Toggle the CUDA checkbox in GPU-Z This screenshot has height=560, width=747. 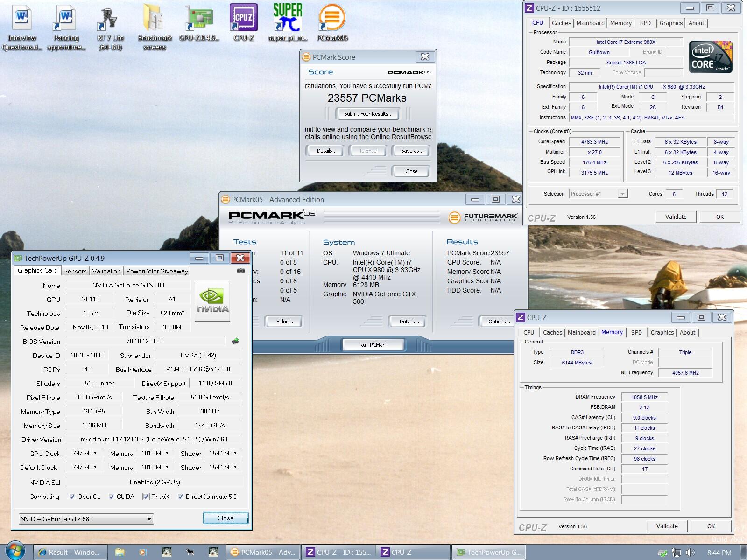tap(112, 497)
